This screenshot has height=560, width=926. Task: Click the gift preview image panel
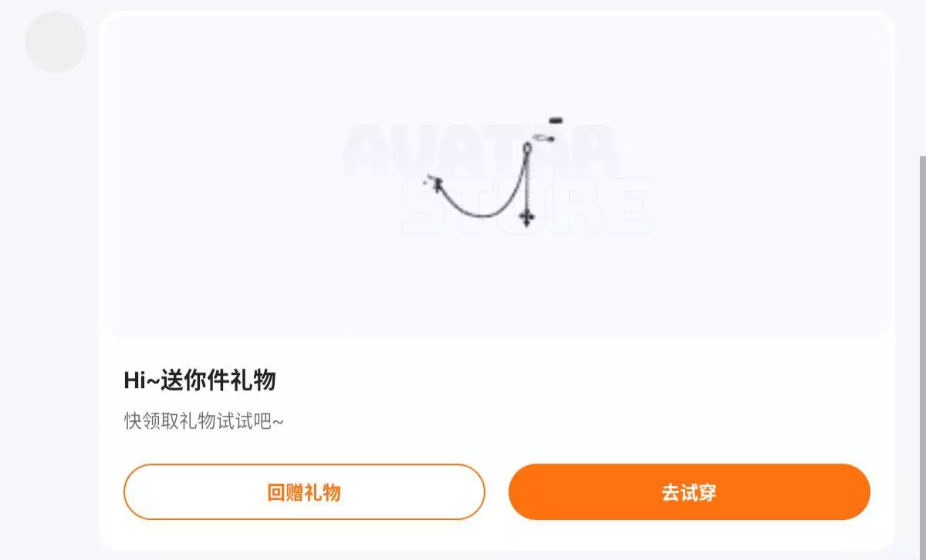497,176
